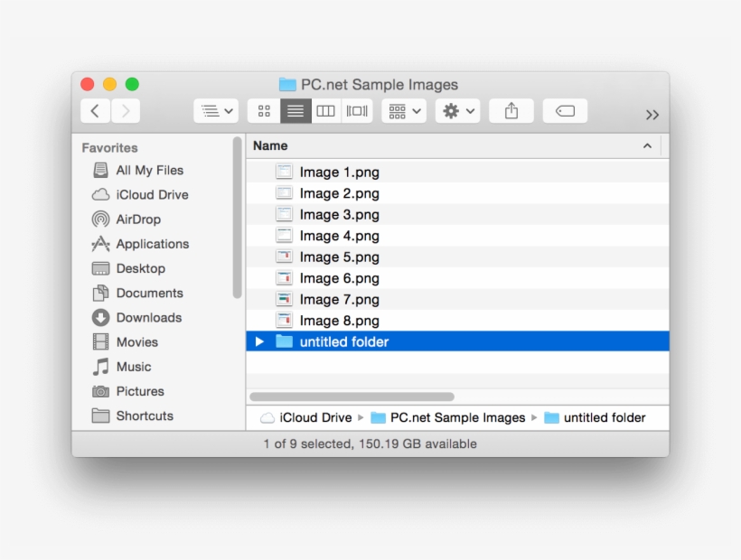Screen dimensions: 741x560
Task: Open Downloads in sidebar
Action: tap(137, 317)
